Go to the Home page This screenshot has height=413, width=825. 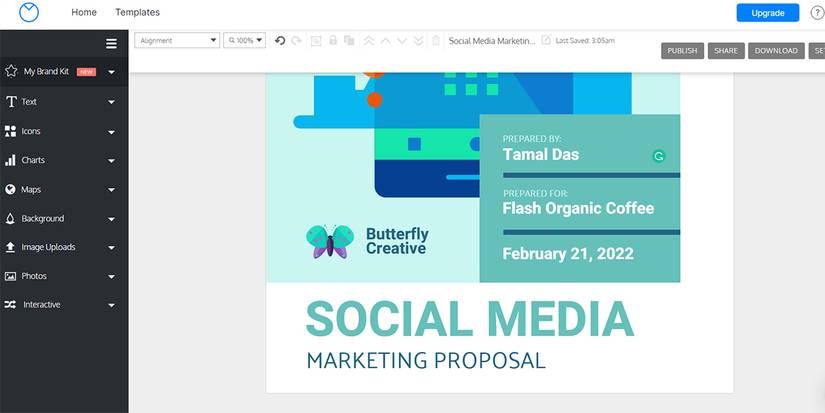84,12
